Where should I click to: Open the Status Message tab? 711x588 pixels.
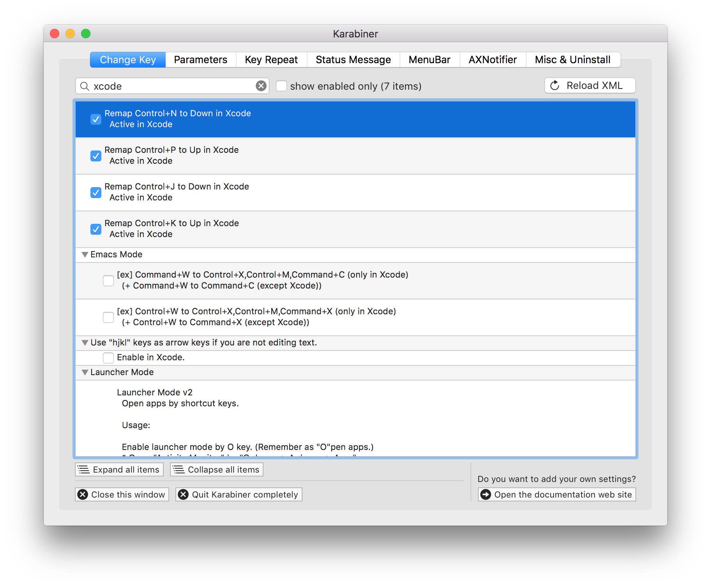coord(354,60)
